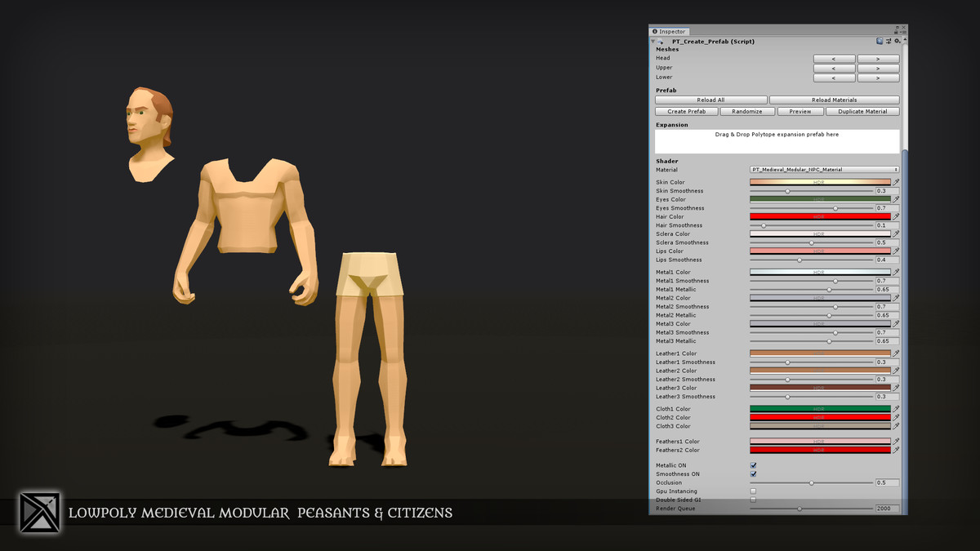This screenshot has height=551, width=980.
Task: Click the eyedropper next to Skin Color
Action: click(895, 181)
